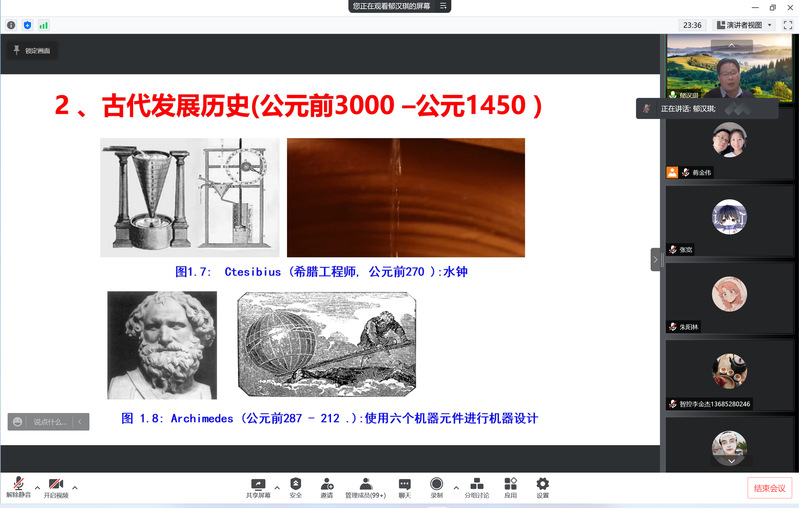Viewport: 799px width, 508px height.
Task: Open 分组讨论 breakout rooms
Action: click(476, 486)
